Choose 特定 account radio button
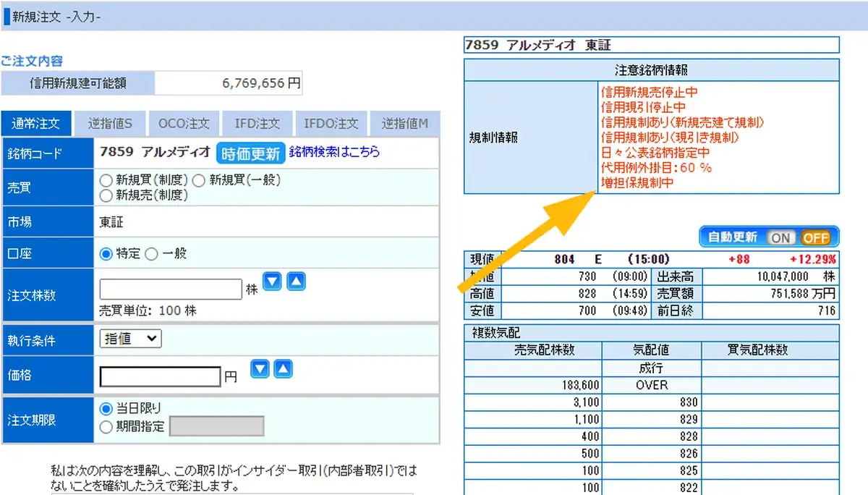Image resolution: width=868 pixels, height=495 pixels. (106, 254)
